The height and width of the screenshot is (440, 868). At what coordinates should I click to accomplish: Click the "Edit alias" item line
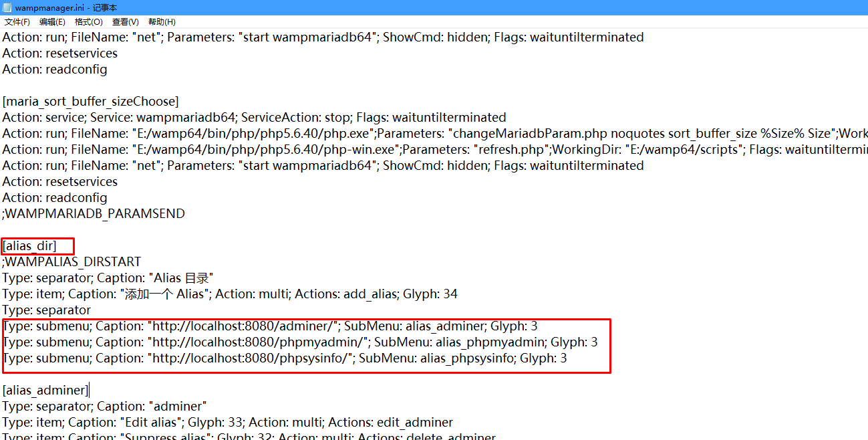point(228,423)
